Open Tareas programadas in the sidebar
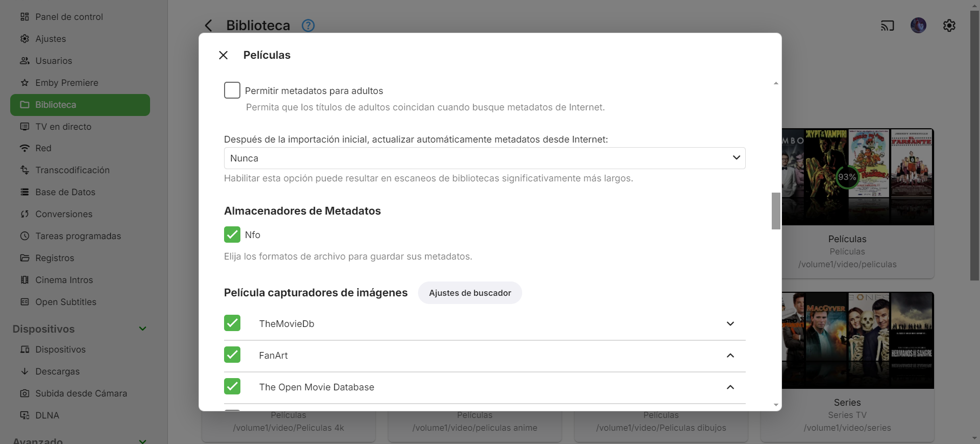This screenshot has width=980, height=444. [78, 236]
